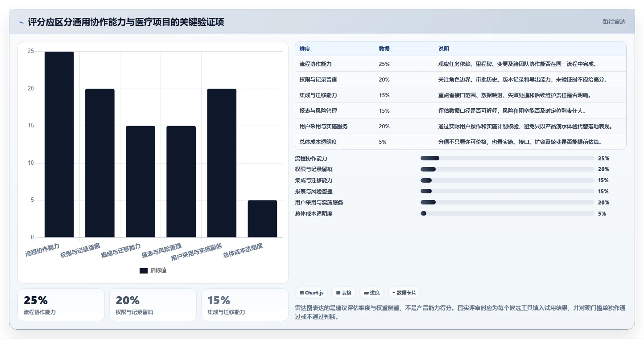Click the 集成与迁移能力 progress bar
644x339 pixels.
pos(507,180)
